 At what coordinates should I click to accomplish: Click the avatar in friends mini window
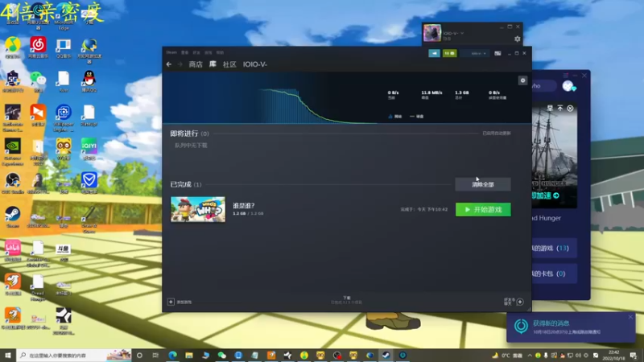432,33
